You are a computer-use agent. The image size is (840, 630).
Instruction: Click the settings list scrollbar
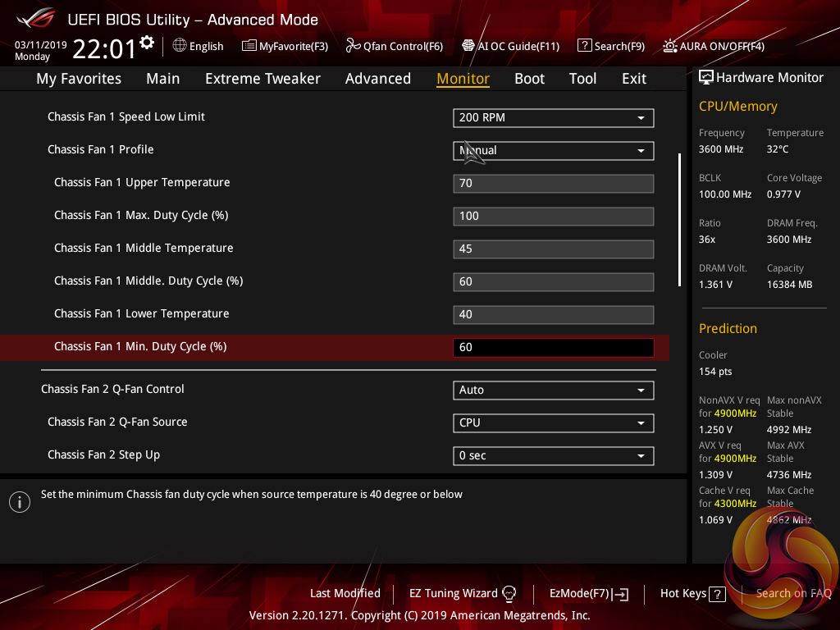[x=679, y=220]
